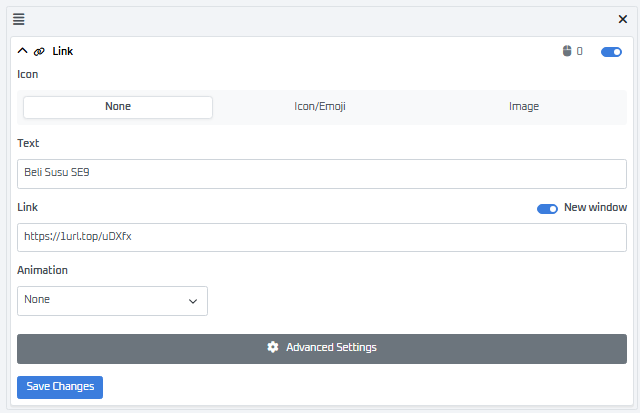Select the None icon option
This screenshot has height=413, width=640.
[118, 107]
